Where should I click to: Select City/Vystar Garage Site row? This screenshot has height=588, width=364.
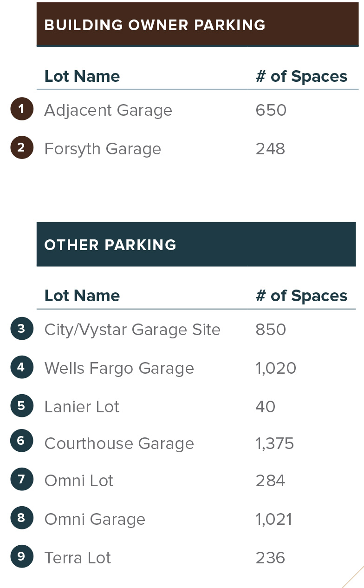pyautogui.click(x=132, y=330)
